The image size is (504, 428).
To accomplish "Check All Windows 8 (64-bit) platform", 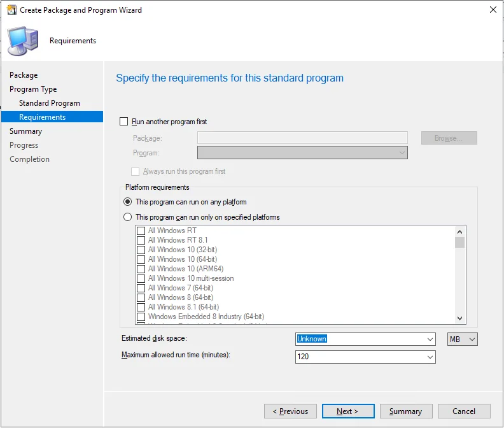I will [141, 297].
